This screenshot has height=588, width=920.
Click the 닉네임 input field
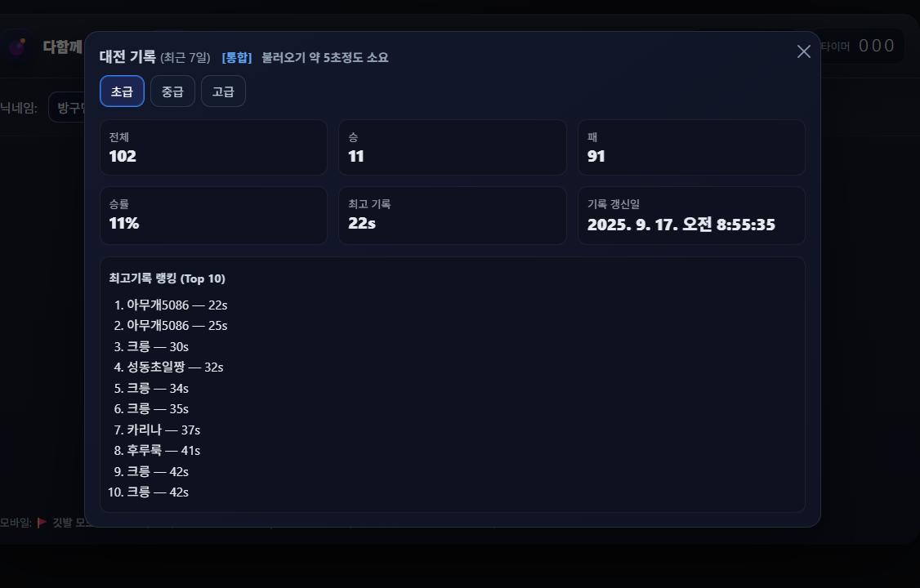[68, 107]
